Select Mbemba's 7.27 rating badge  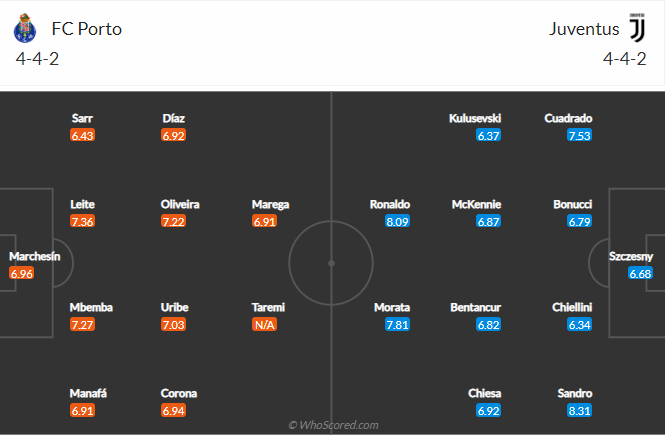coord(82,325)
